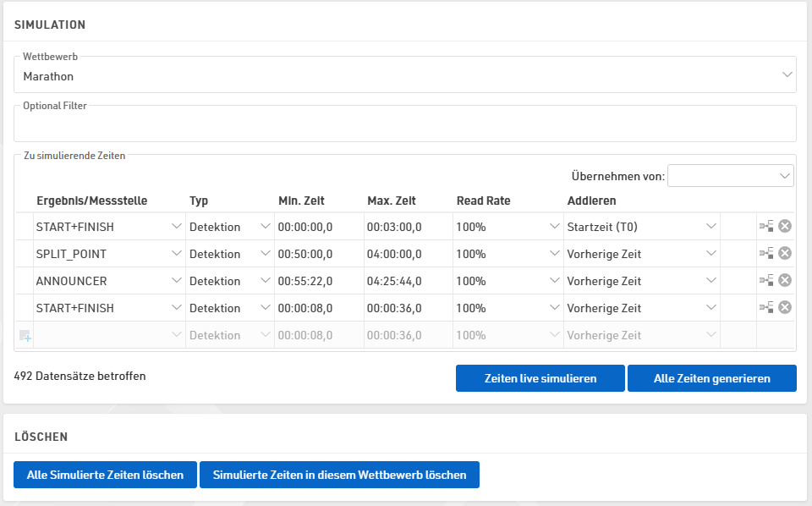Click the Zeiten live simulieren button
Image resolution: width=812 pixels, height=506 pixels.
540,378
